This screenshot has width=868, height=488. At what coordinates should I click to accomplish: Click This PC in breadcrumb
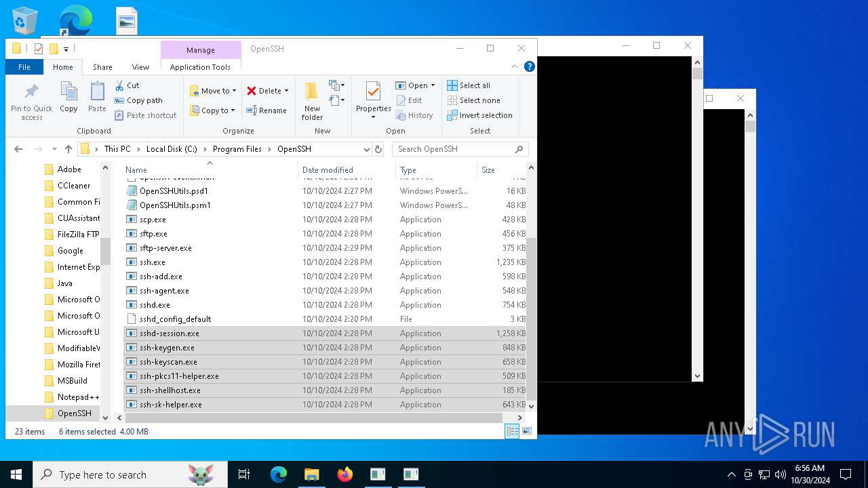click(117, 149)
